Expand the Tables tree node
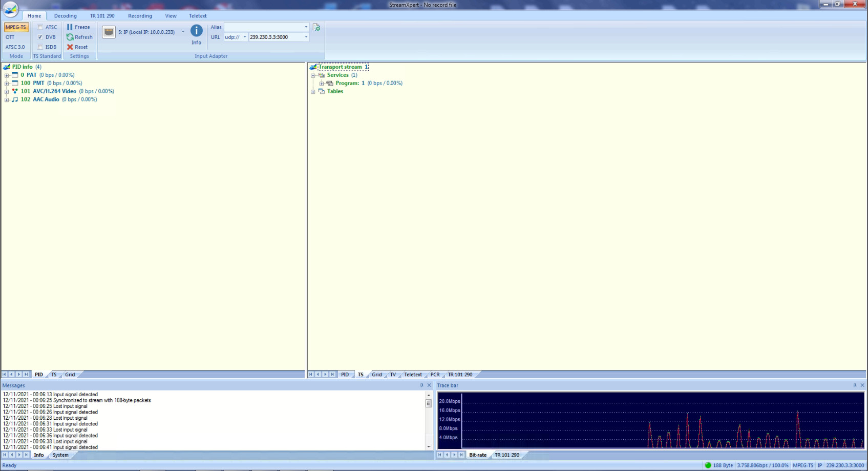The height and width of the screenshot is (471, 868). tap(313, 91)
